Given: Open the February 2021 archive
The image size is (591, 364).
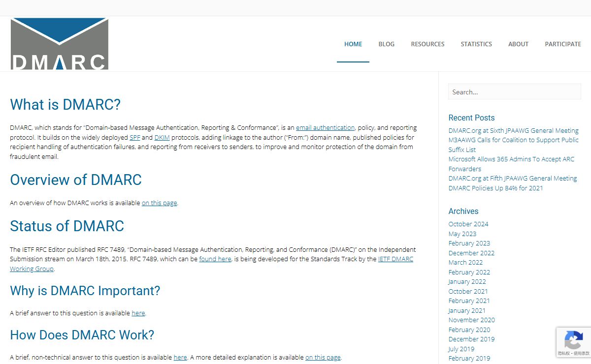Looking at the screenshot, I should pos(469,301).
